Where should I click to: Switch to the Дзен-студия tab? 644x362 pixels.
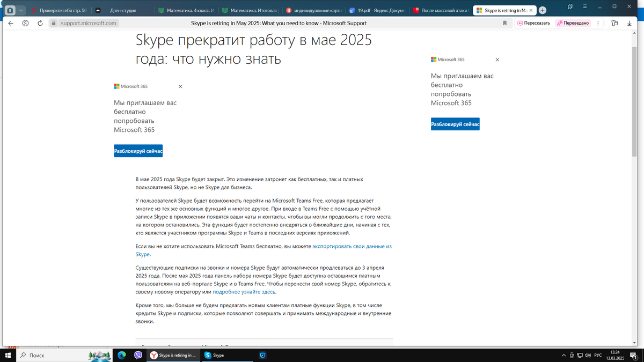coord(122,10)
